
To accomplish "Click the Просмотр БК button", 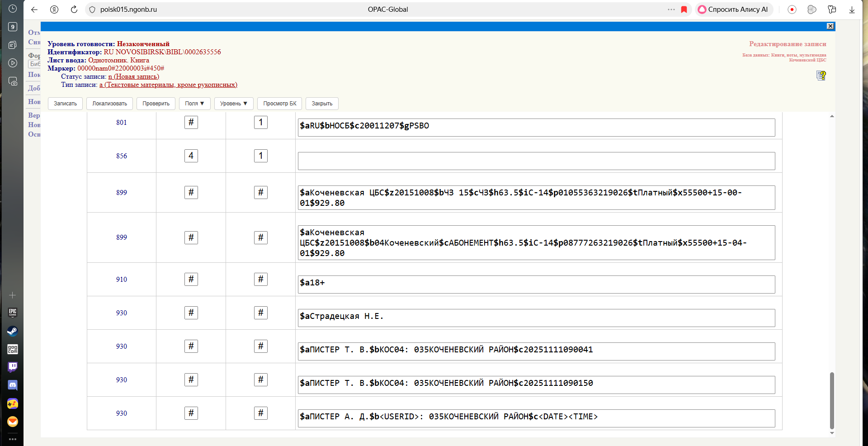I will point(279,104).
